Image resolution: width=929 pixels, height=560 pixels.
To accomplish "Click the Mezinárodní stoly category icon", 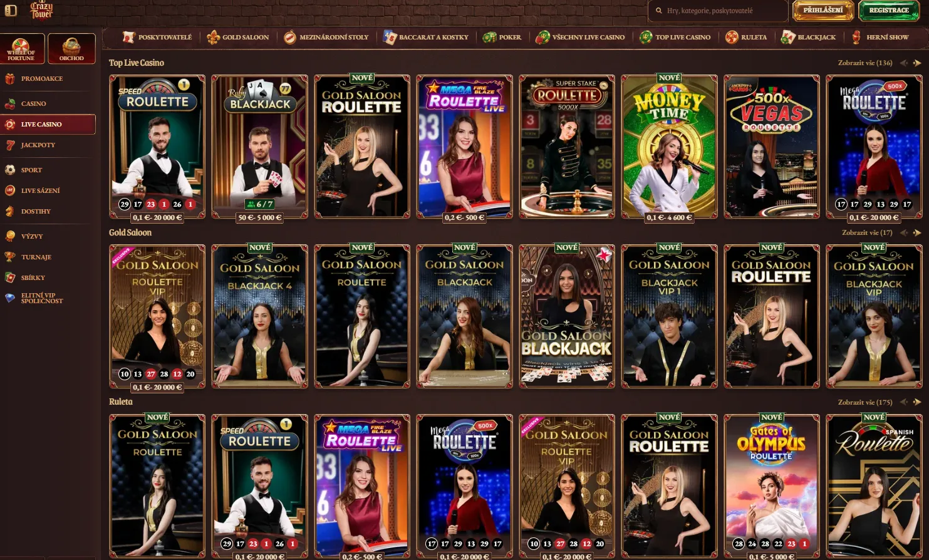I will coord(289,37).
